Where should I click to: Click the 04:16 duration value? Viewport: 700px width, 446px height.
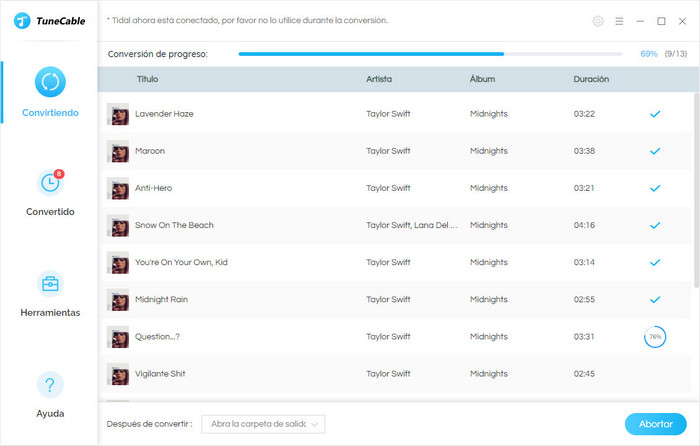pyautogui.click(x=584, y=225)
